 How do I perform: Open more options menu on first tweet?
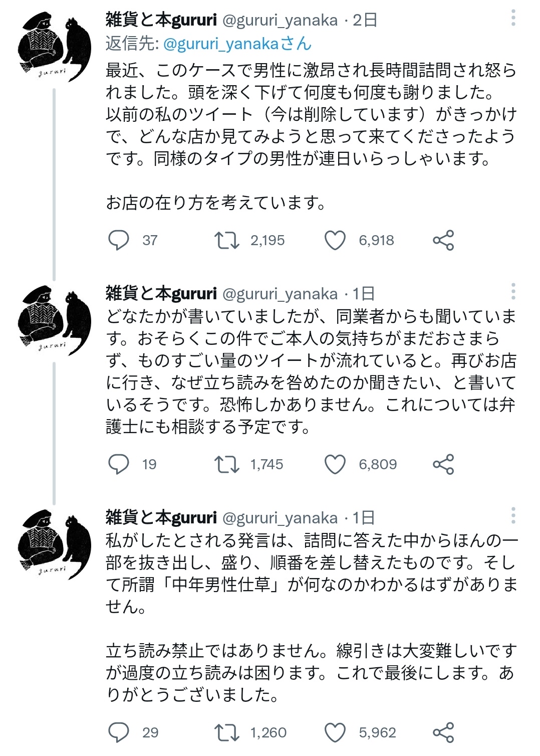pyautogui.click(x=513, y=18)
